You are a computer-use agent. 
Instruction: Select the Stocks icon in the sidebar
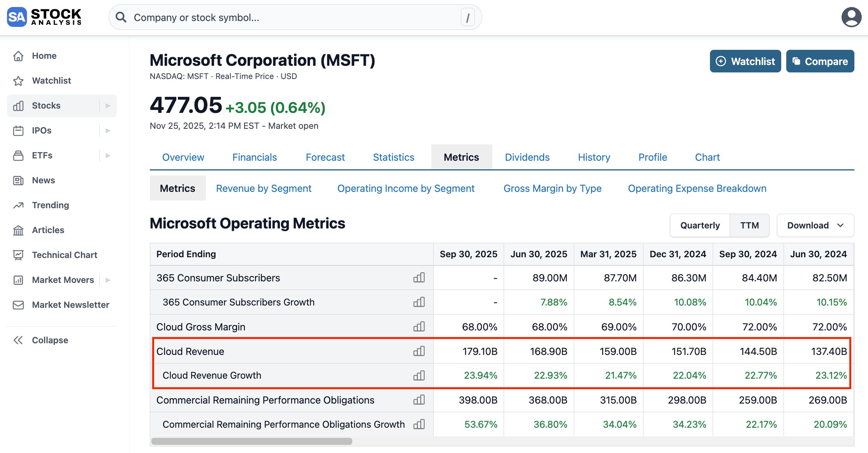[x=18, y=105]
